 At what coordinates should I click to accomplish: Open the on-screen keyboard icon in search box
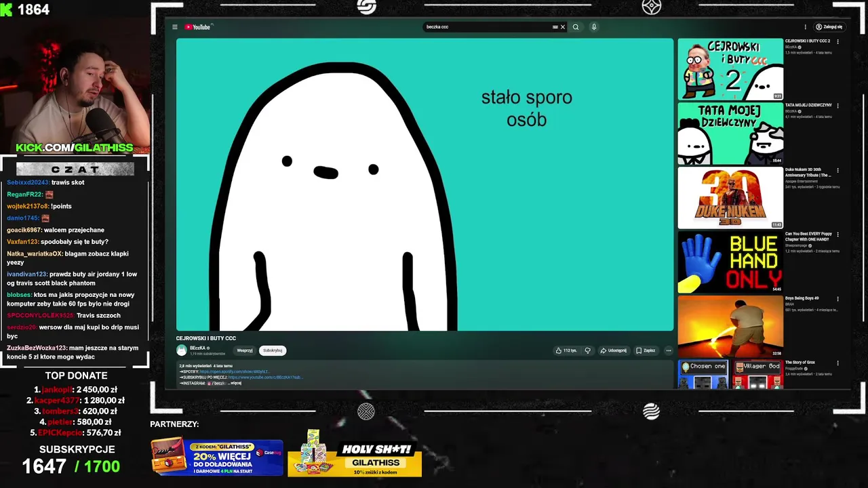point(555,27)
